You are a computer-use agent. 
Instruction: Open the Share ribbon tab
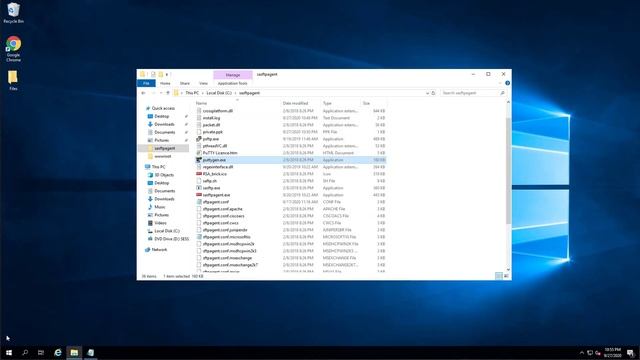click(x=185, y=83)
